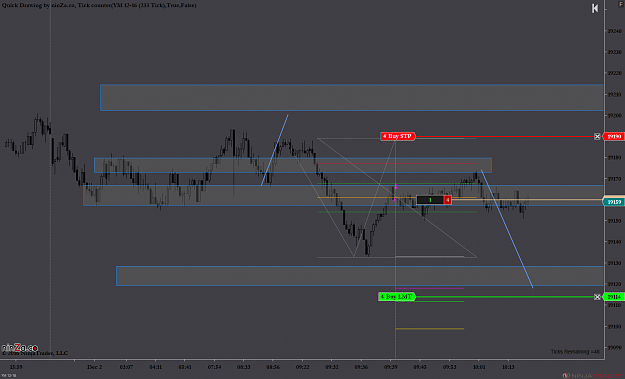The image size is (625, 379).
Task: Click the green 29114 limit price tag
Action: coord(613,297)
